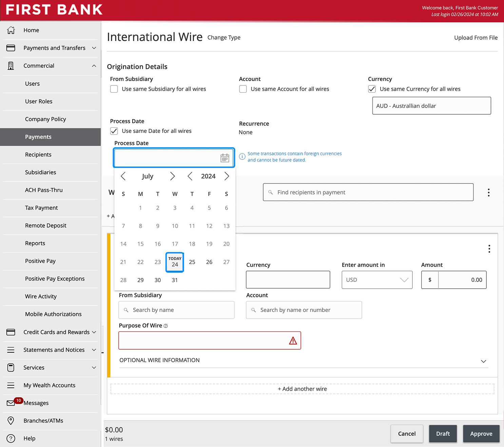Click + Add another wire
504x447 pixels.
pos(302,389)
